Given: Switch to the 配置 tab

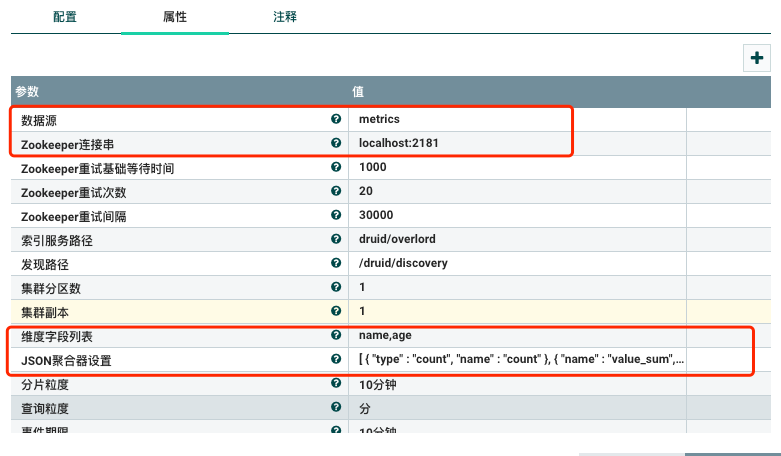Looking at the screenshot, I should [x=65, y=17].
